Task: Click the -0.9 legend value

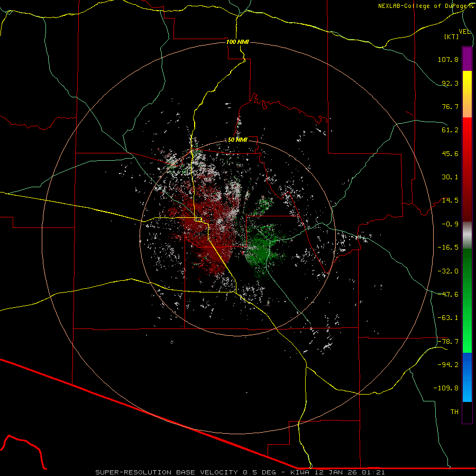Action: pos(450,224)
